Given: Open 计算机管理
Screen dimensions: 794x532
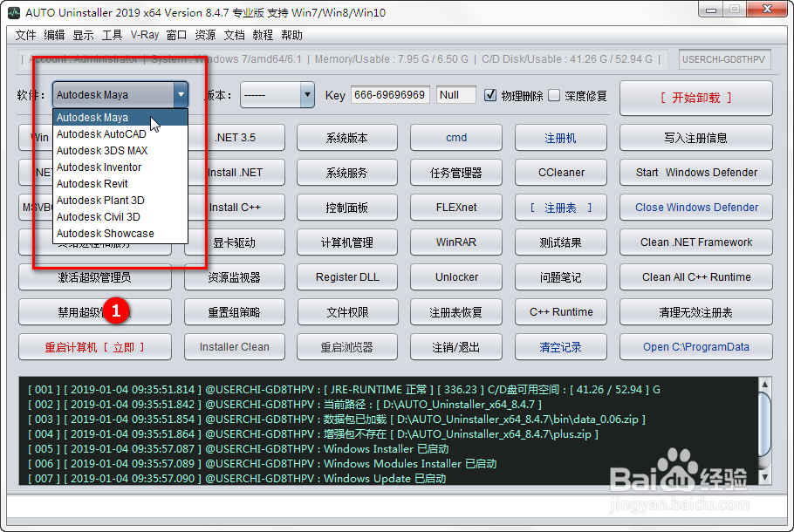Looking at the screenshot, I should pos(347,242).
